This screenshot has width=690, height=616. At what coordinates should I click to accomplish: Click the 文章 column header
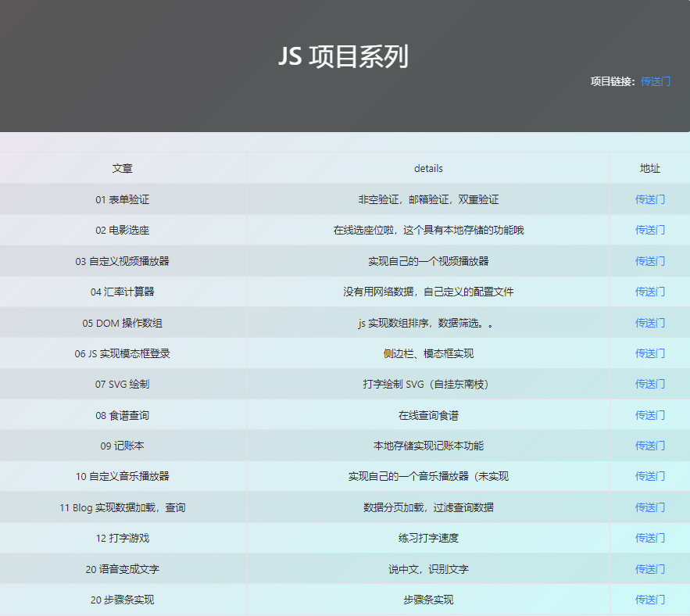pos(123,168)
